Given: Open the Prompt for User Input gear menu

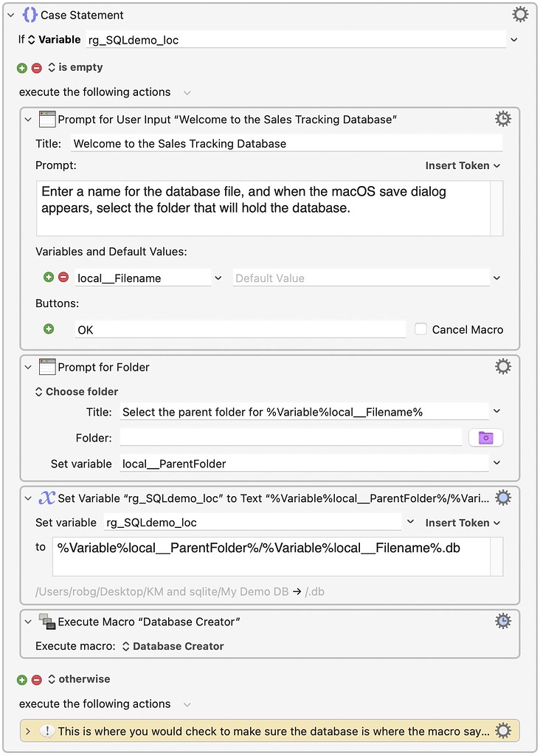Looking at the screenshot, I should 503,119.
